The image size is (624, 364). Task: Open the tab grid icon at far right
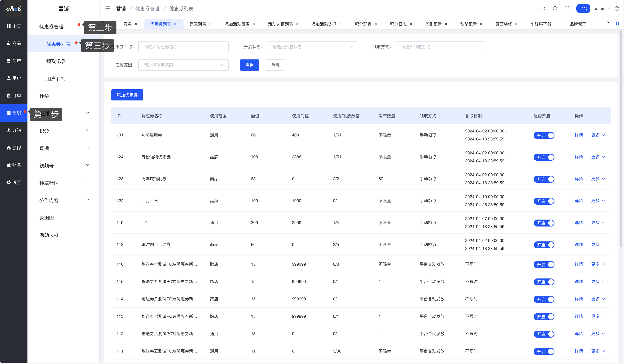tap(617, 23)
